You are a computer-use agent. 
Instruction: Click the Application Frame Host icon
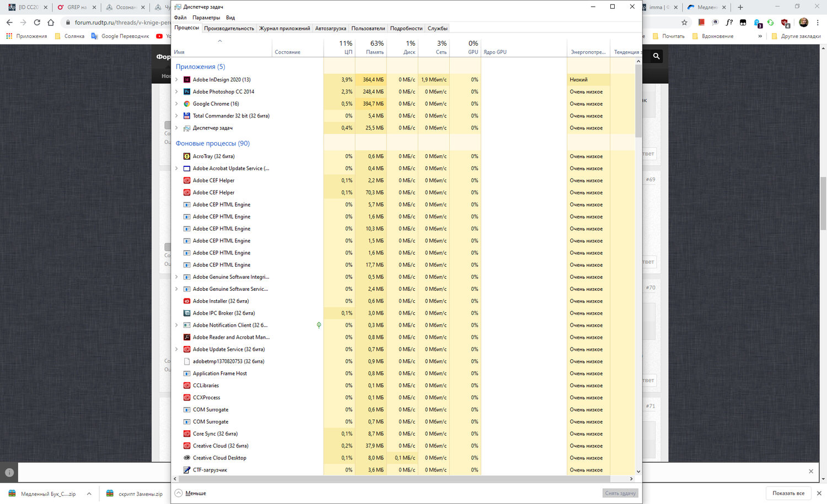(x=187, y=373)
